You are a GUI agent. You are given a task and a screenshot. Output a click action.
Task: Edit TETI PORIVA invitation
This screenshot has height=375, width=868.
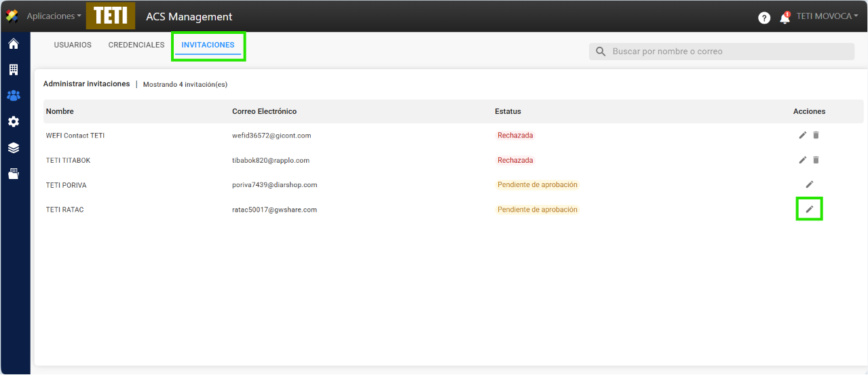coord(809,184)
